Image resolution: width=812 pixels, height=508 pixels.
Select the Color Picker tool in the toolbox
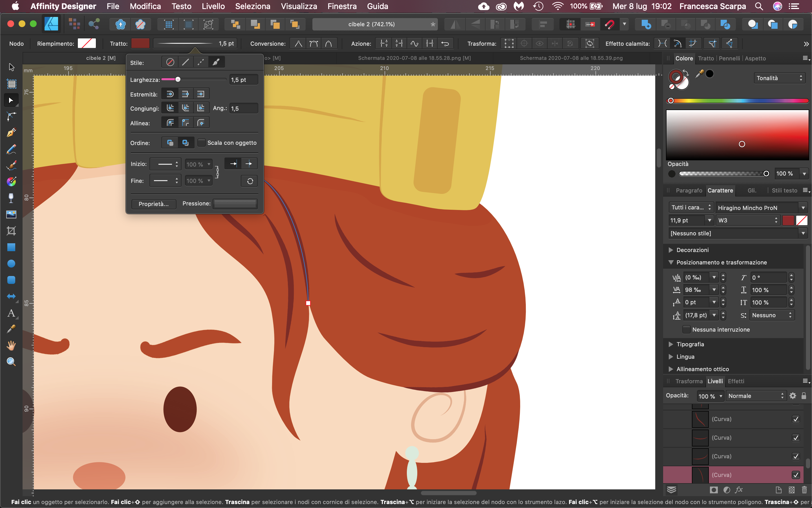[x=11, y=329]
